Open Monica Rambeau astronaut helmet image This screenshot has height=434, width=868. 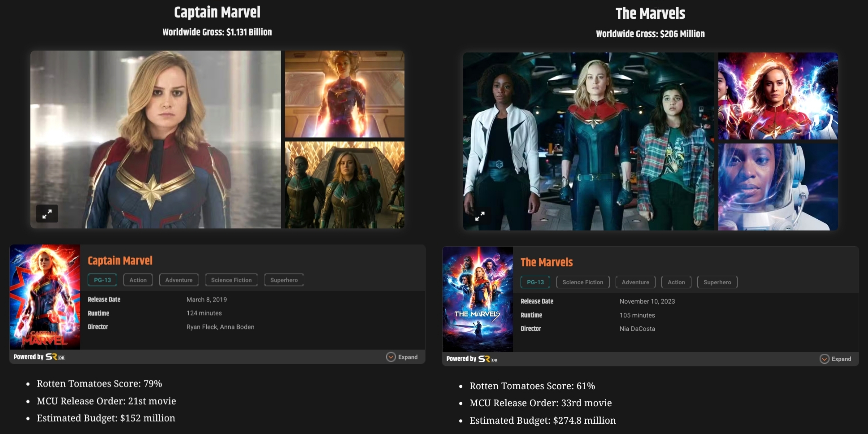778,187
